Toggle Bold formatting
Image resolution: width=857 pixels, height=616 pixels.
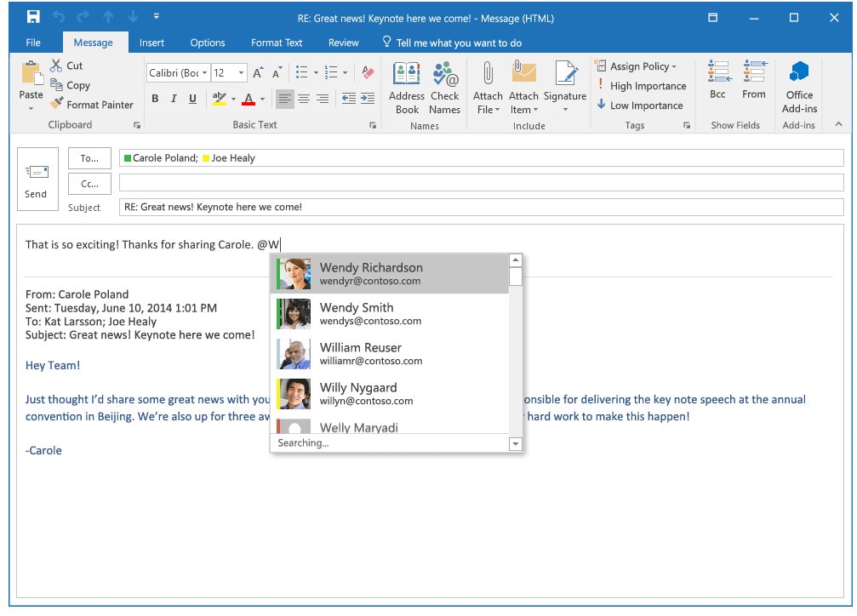pyautogui.click(x=155, y=99)
